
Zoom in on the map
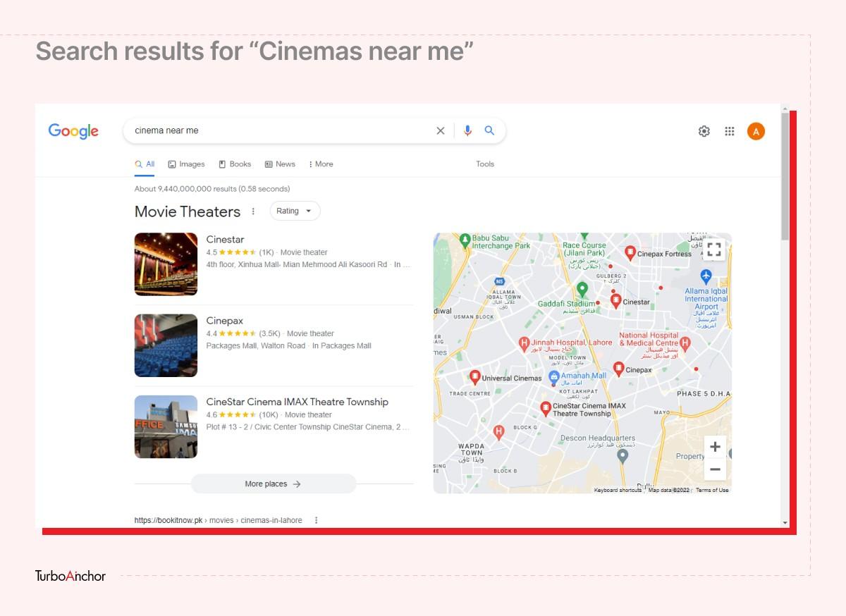(715, 447)
